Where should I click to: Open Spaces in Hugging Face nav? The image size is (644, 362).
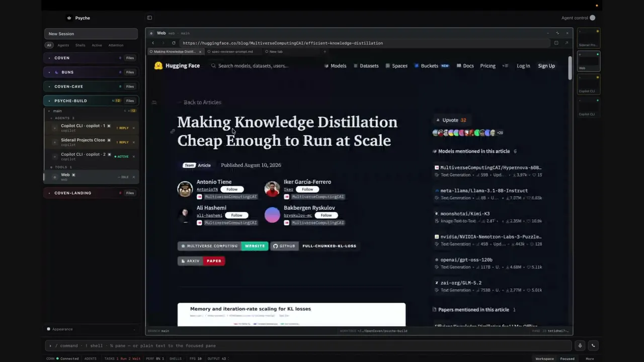tap(397, 66)
